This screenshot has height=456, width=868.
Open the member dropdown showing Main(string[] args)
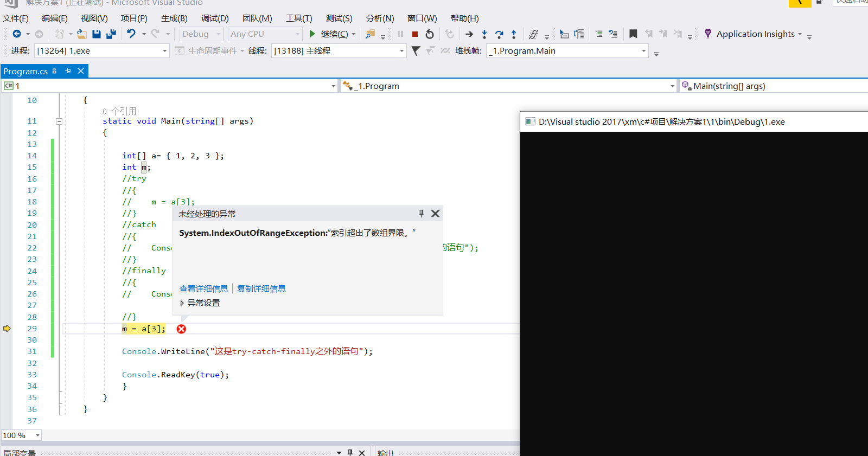tap(773, 86)
